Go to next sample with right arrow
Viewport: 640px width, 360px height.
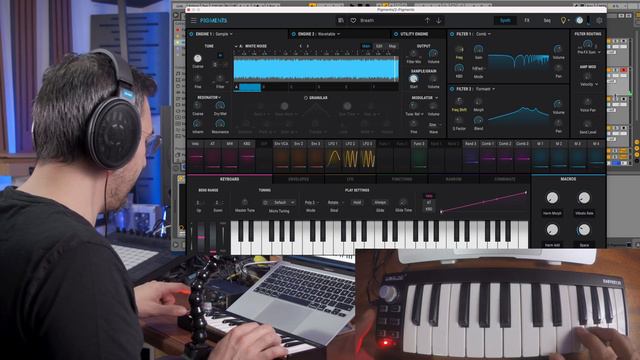pyautogui.click(x=308, y=46)
